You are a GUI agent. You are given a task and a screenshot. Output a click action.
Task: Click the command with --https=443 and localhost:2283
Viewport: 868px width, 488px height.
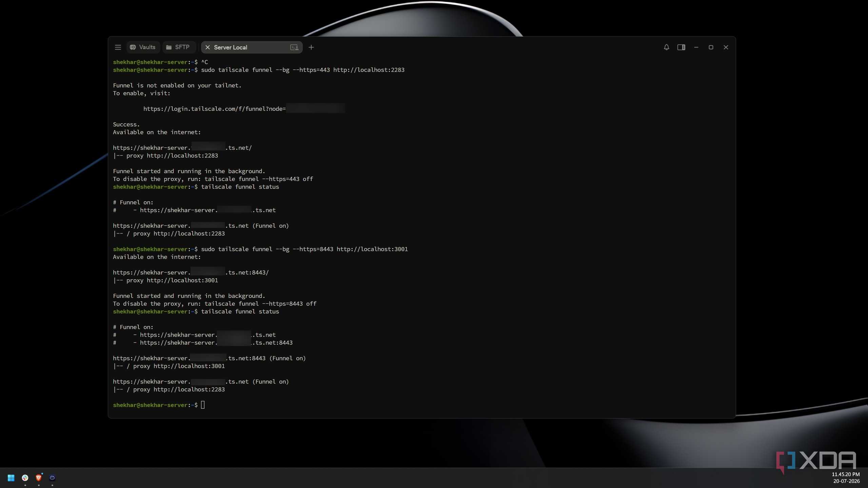(302, 70)
